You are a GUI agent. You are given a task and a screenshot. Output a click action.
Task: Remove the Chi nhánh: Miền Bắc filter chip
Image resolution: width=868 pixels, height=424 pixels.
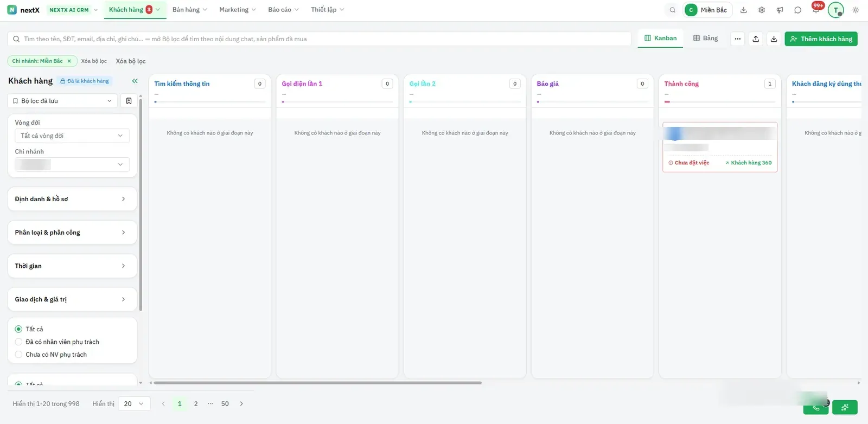[69, 61]
